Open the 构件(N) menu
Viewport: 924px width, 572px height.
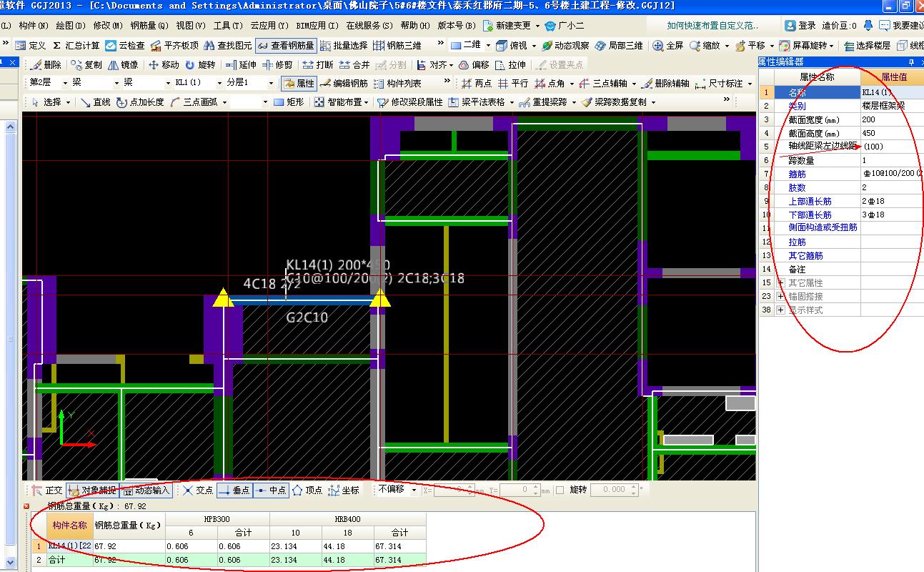(x=34, y=26)
